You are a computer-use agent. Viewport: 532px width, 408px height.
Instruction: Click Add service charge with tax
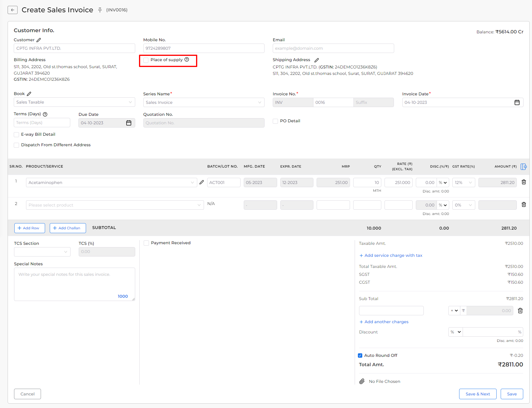click(x=391, y=255)
